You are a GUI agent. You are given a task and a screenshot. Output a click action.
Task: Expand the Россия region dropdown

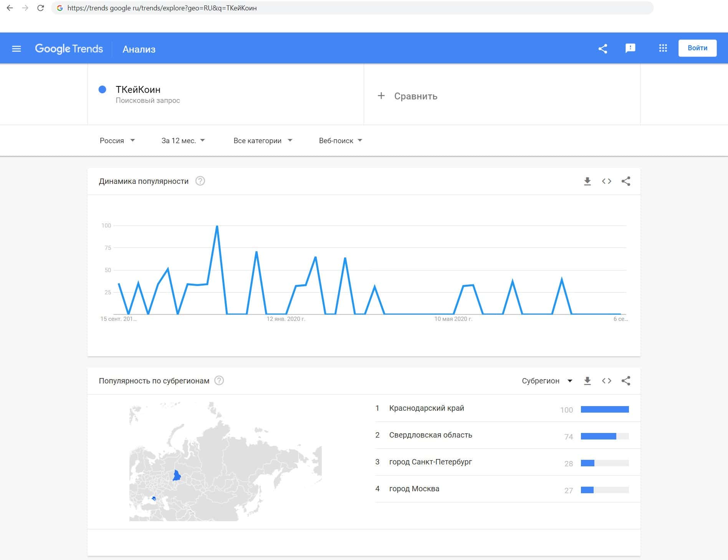117,140
